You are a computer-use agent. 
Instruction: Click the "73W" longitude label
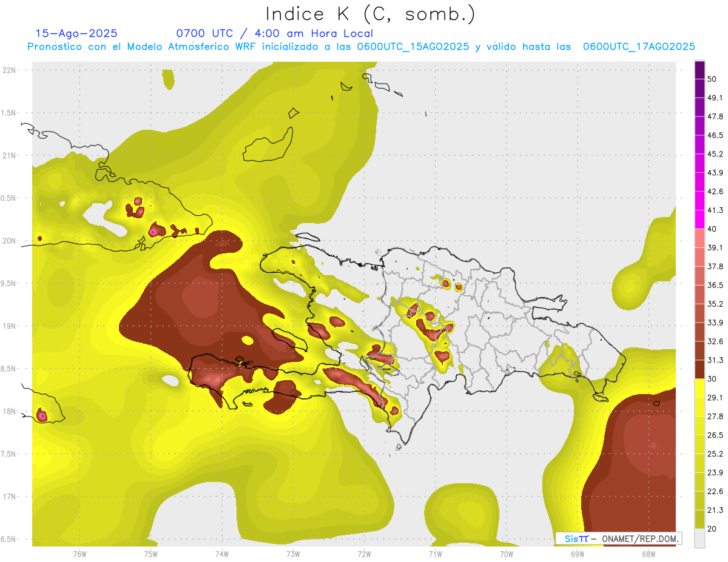coord(293,554)
